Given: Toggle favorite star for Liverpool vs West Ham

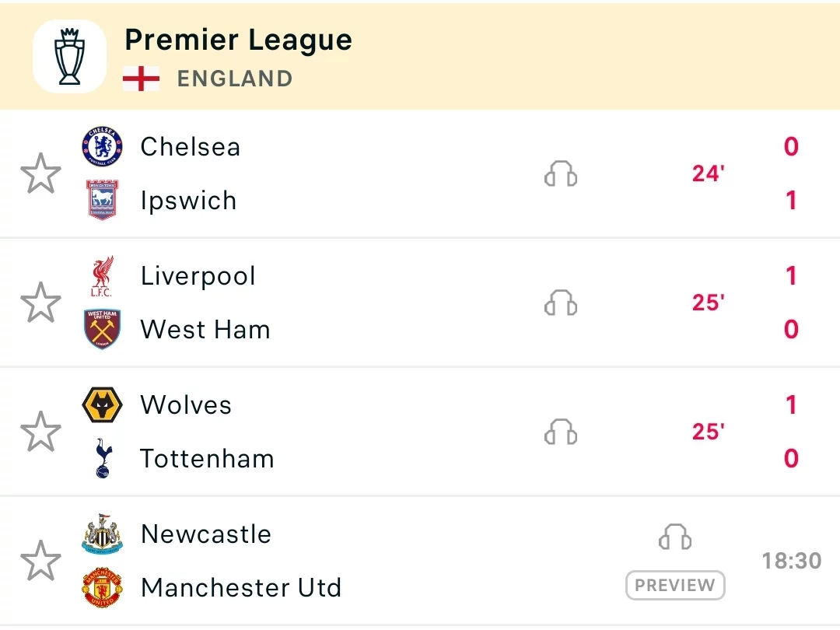Looking at the screenshot, I should [x=40, y=302].
